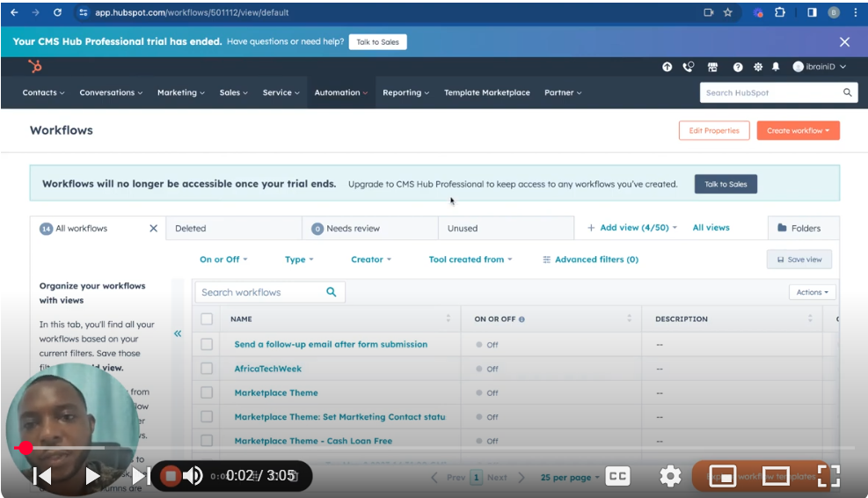Open the Contacts menu
The width and height of the screenshot is (868, 498).
point(43,92)
